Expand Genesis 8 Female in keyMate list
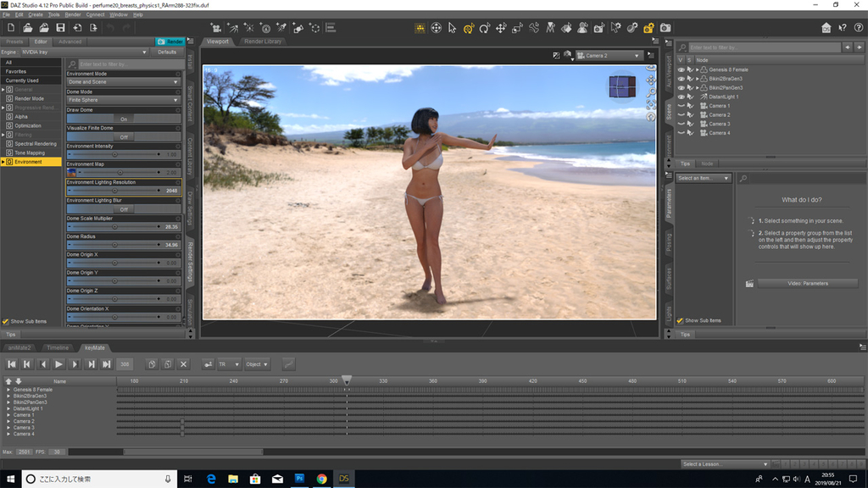 (8, 390)
